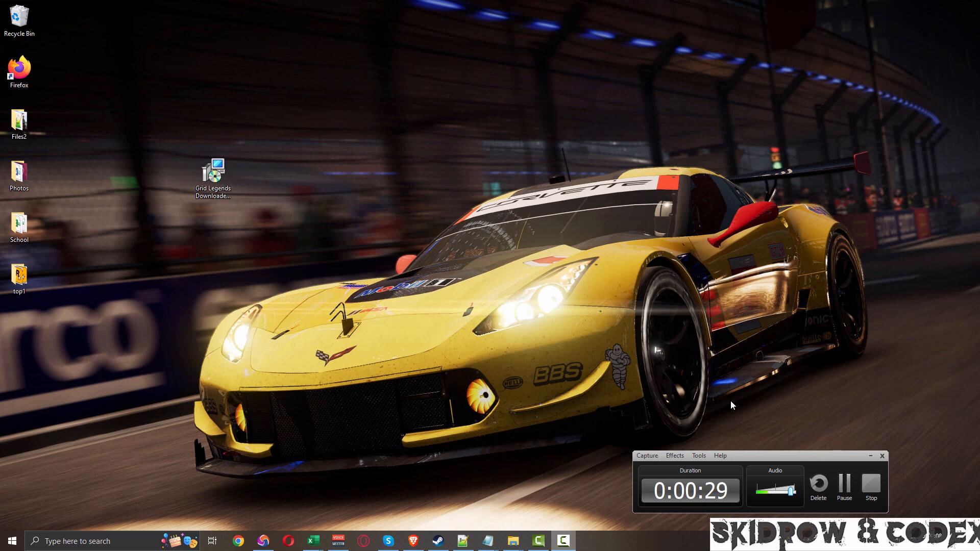
Task: Open Grid Legends Downloader desktop icon
Action: (x=213, y=177)
